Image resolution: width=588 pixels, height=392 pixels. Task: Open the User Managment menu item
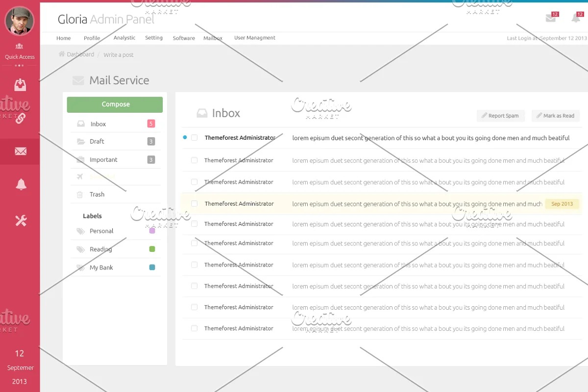coord(255,38)
